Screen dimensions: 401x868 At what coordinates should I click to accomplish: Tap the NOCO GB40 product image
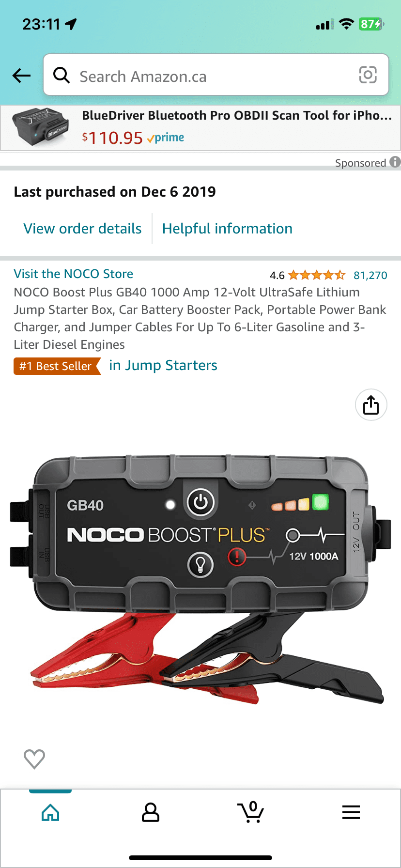click(200, 579)
